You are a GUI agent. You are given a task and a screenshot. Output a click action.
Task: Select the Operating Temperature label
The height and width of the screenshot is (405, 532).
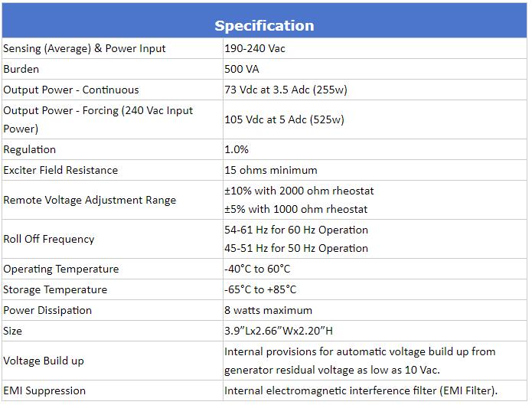pos(61,269)
